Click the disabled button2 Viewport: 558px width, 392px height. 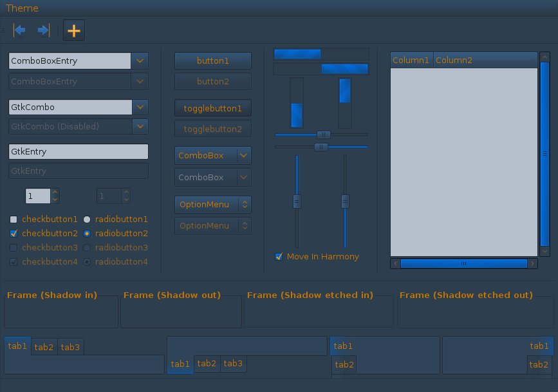click(x=213, y=82)
